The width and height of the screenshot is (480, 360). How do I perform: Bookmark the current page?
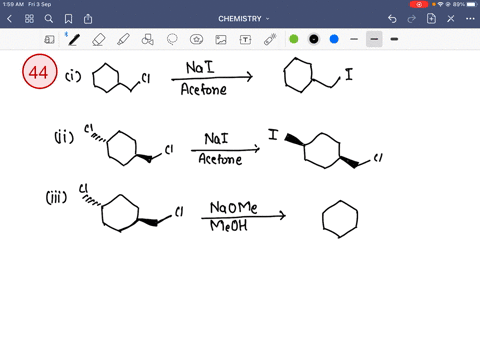tap(68, 19)
